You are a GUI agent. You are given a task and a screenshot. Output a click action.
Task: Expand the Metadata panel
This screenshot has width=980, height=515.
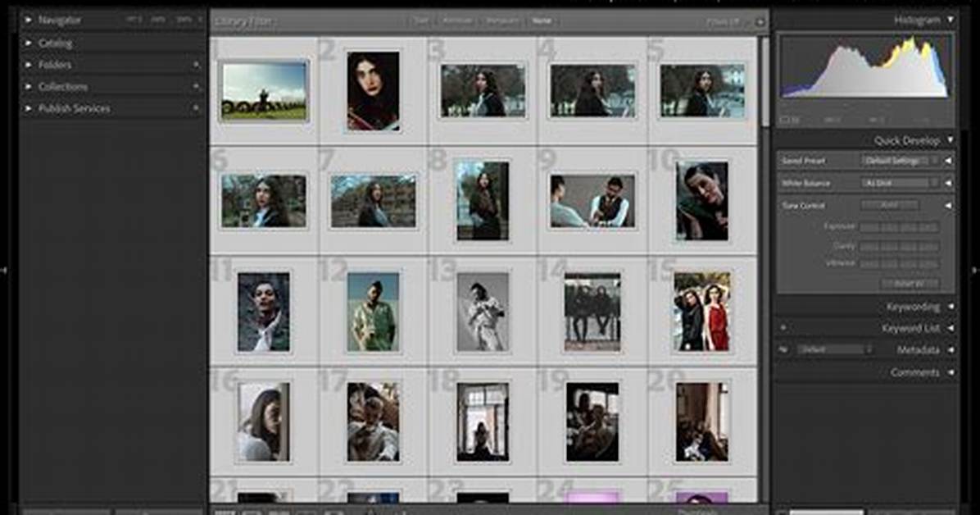(x=951, y=350)
